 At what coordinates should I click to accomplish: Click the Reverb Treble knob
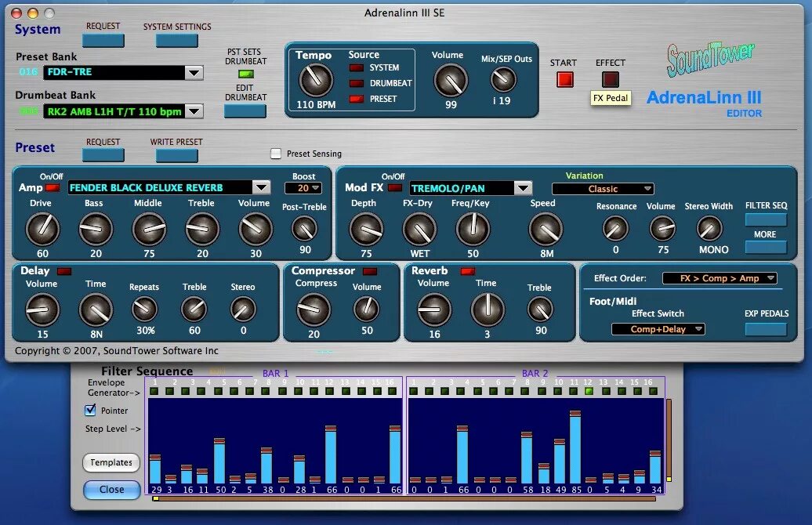(x=540, y=309)
